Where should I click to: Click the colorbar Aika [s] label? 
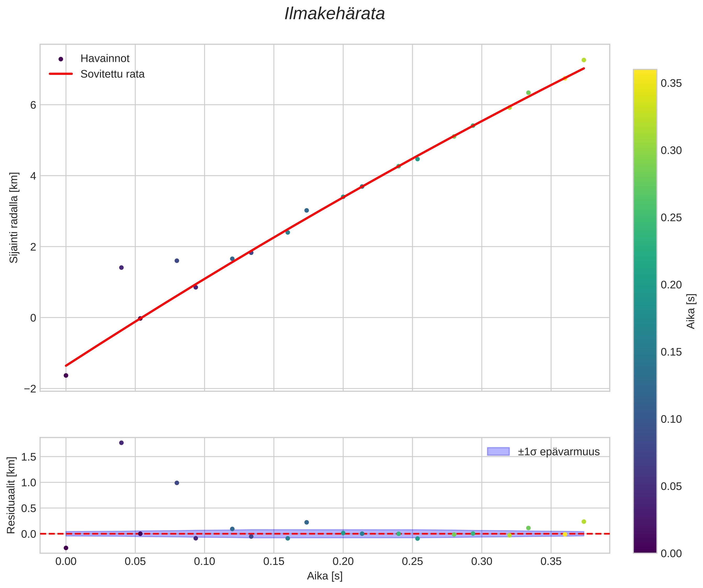691,311
